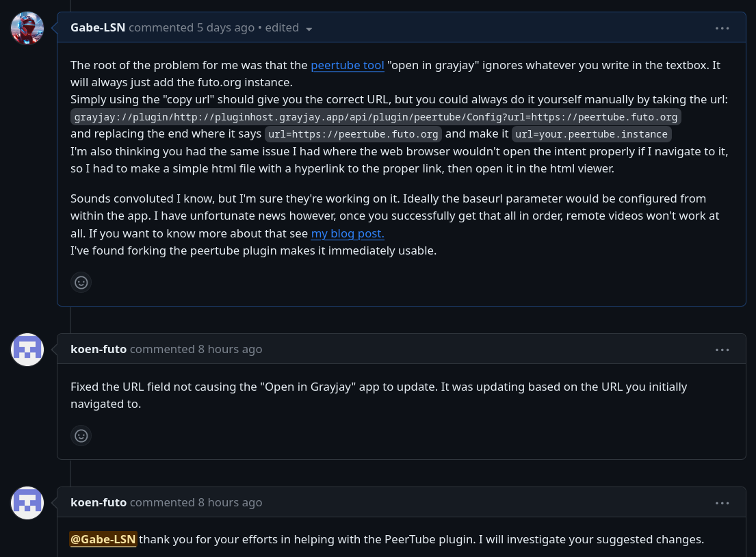Screen dimensions: 756x557
Task: Expand the edit history dropdown arrow
Action: click(309, 29)
